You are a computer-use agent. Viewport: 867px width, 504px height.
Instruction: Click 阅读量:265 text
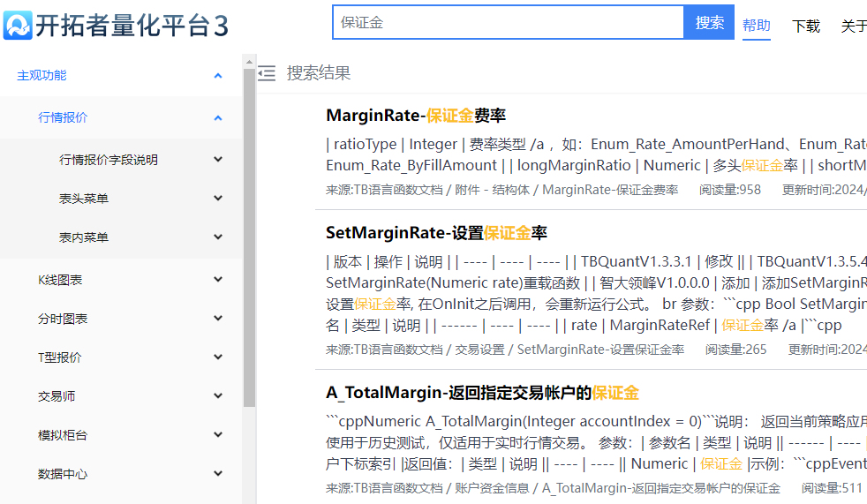736,350
